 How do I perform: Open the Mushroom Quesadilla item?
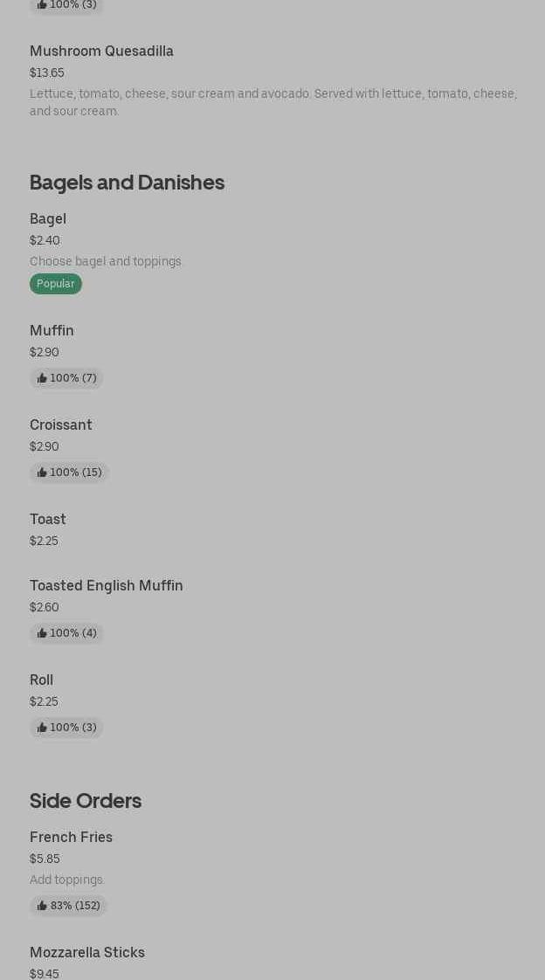[x=101, y=52]
